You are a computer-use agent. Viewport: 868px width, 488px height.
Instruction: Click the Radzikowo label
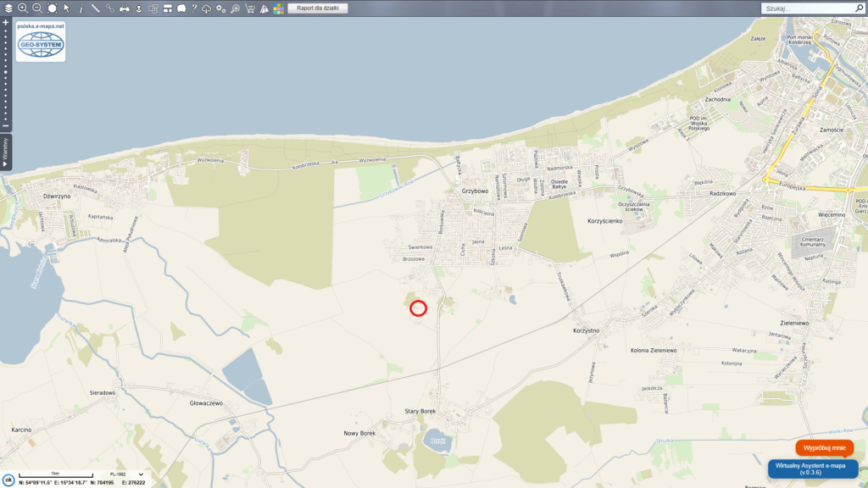click(x=723, y=194)
